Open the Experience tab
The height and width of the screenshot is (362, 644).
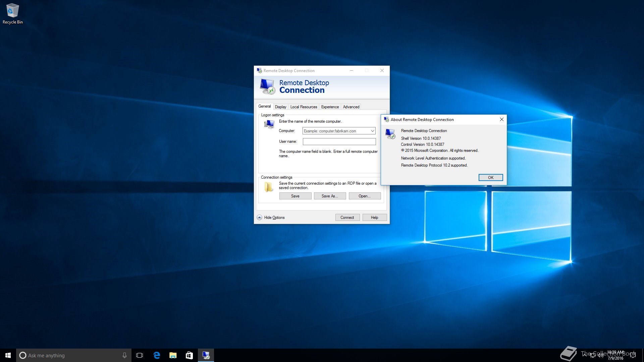[330, 107]
